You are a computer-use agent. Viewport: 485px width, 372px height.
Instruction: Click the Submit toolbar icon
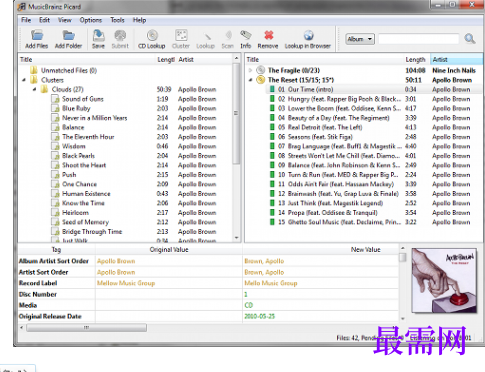pyautogui.click(x=120, y=35)
